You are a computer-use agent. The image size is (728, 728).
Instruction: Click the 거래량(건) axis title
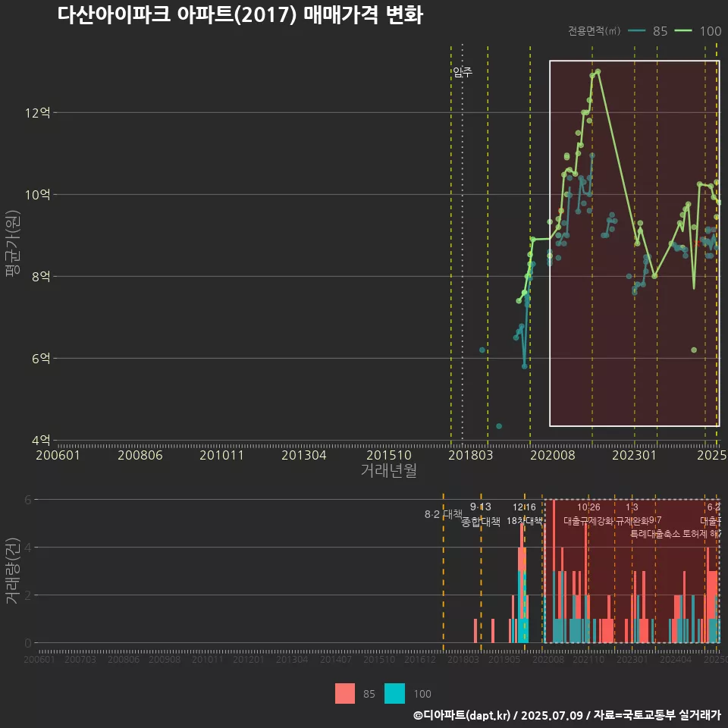(x=12, y=571)
